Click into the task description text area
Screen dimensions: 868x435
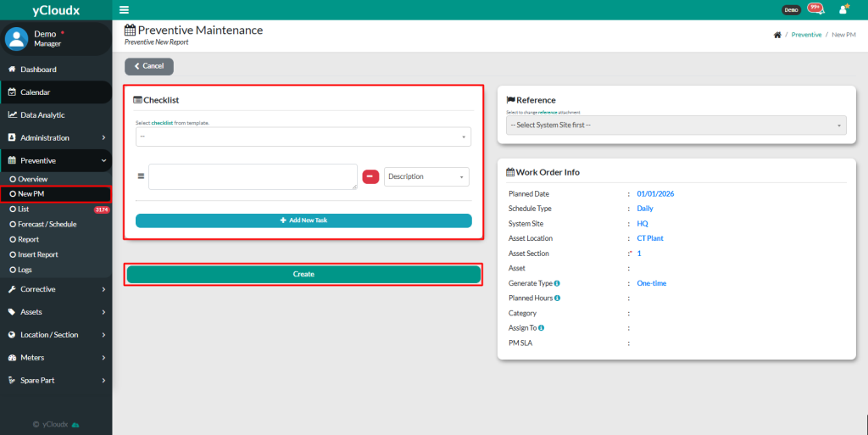253,176
